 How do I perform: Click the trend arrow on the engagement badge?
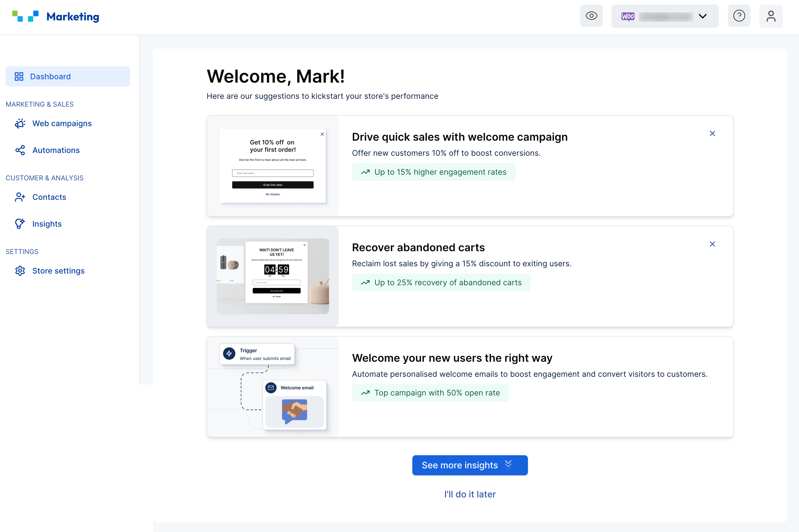(x=365, y=172)
